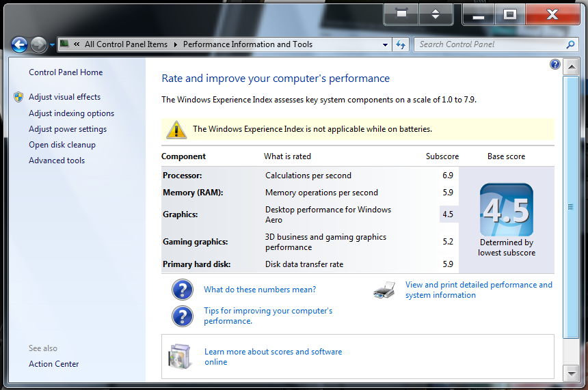Click the shield icon beside visual effects
Screen dimensions: 588x390
(x=18, y=97)
